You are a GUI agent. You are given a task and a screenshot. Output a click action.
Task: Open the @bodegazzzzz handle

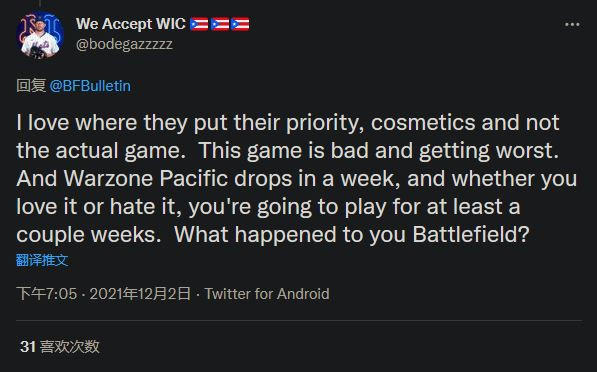point(124,45)
